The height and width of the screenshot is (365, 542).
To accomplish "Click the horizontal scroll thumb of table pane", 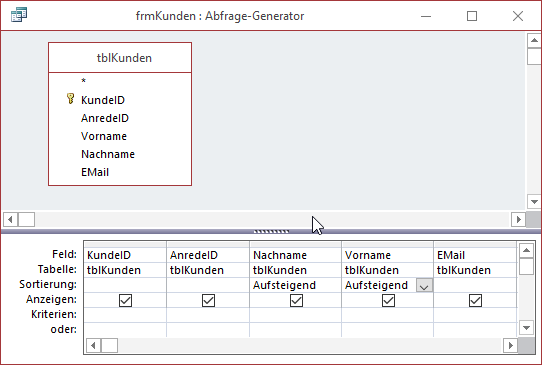I will (26, 219).
